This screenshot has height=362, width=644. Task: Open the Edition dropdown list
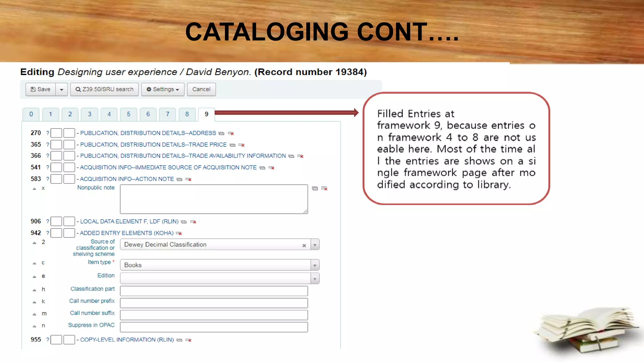pos(315,279)
